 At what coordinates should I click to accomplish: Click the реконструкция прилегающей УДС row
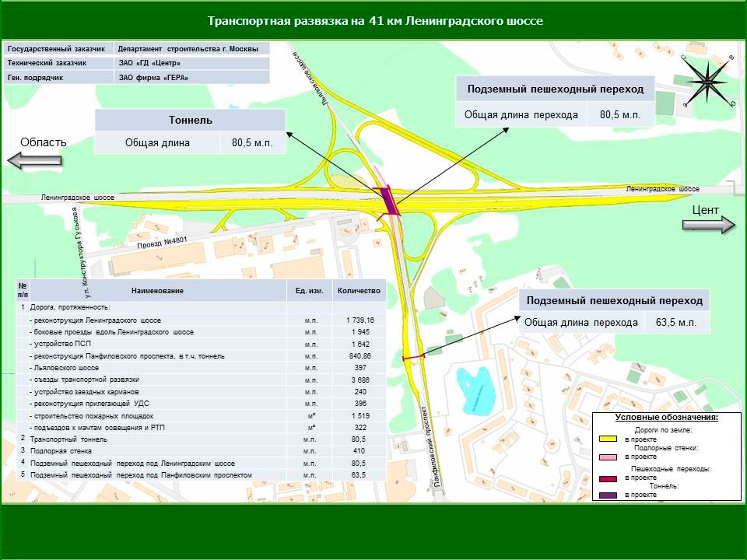tap(201, 404)
